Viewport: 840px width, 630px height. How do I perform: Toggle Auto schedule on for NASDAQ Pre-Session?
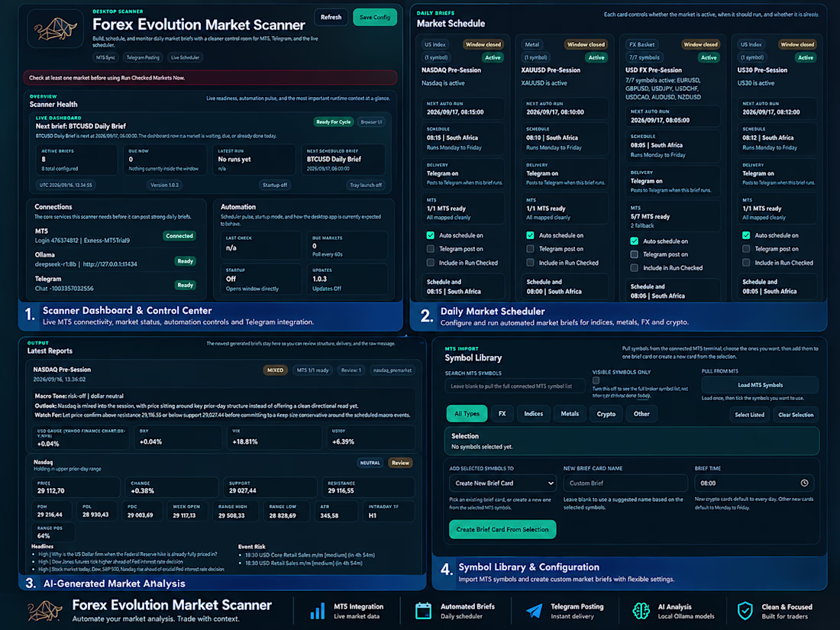click(430, 235)
